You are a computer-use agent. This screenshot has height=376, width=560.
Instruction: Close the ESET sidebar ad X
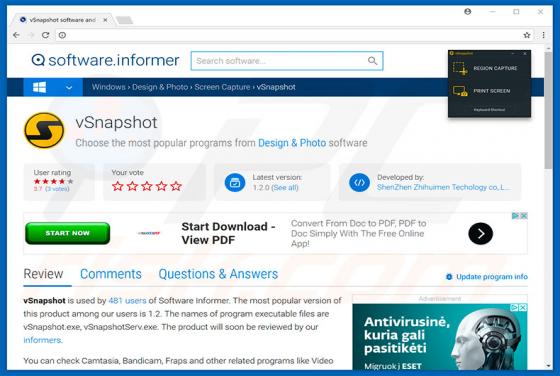tap(523, 307)
